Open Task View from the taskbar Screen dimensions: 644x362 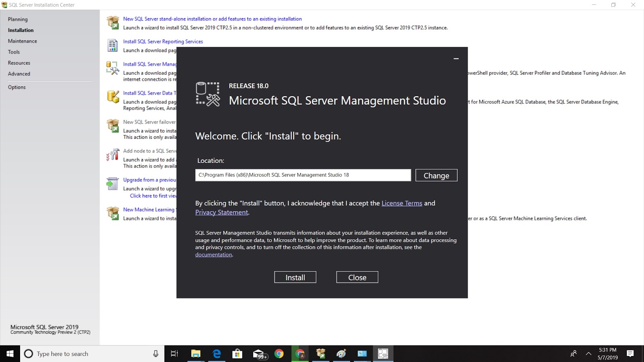(x=174, y=354)
